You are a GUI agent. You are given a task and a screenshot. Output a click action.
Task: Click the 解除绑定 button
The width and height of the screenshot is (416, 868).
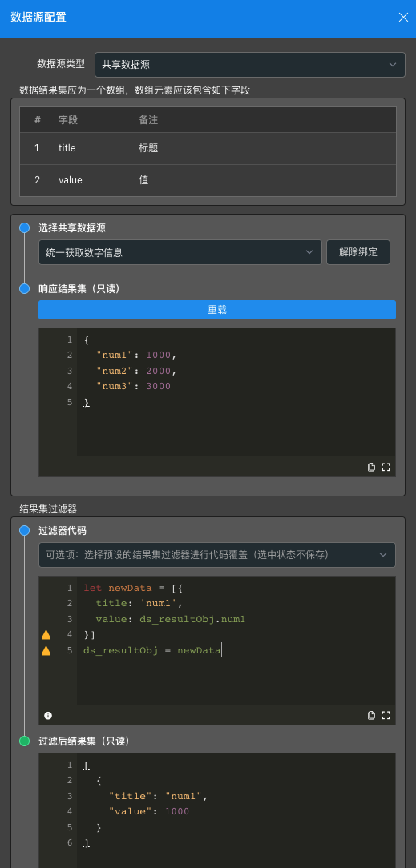358,252
